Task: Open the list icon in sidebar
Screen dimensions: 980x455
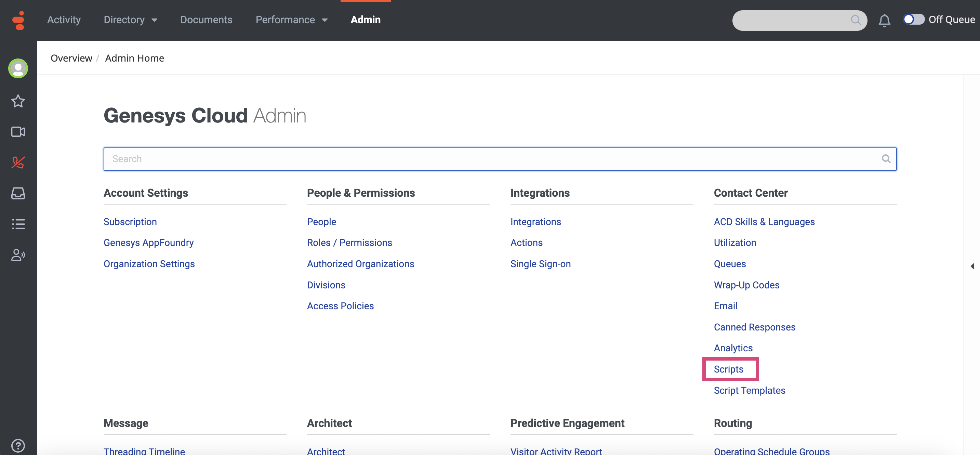Action: 18,224
